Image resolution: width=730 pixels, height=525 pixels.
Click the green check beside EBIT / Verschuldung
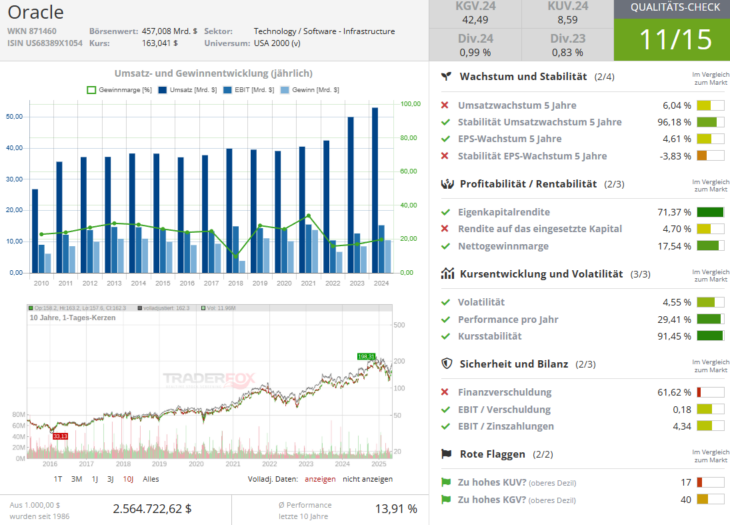(x=446, y=410)
